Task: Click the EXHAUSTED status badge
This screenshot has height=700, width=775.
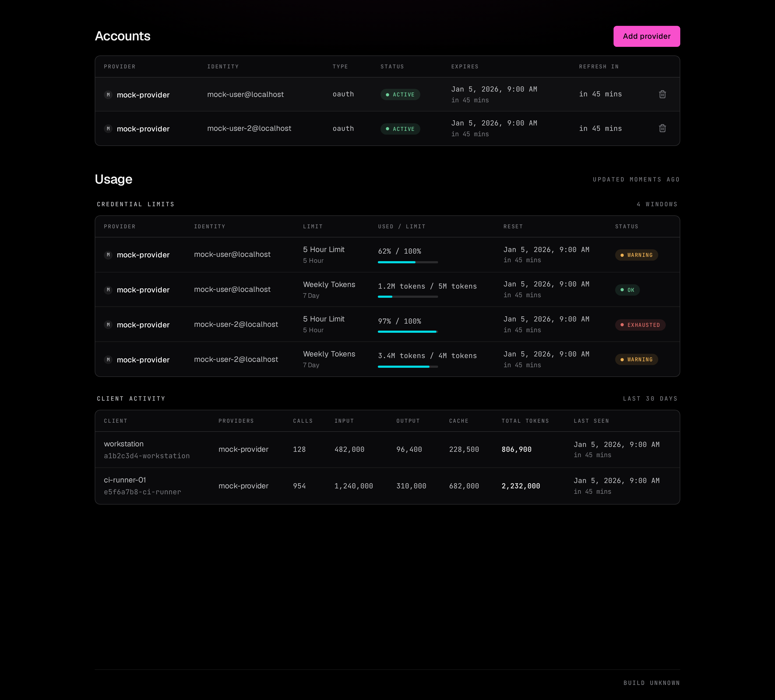Action: 640,325
